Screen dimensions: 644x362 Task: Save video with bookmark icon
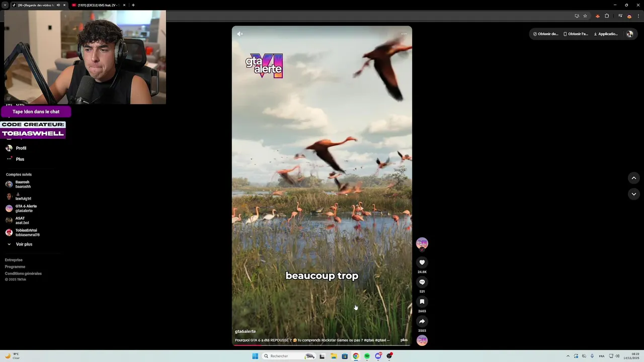tap(422, 302)
